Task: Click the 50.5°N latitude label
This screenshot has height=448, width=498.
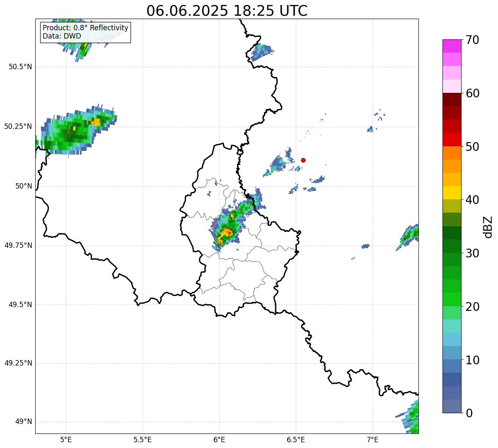Action: tap(20, 67)
